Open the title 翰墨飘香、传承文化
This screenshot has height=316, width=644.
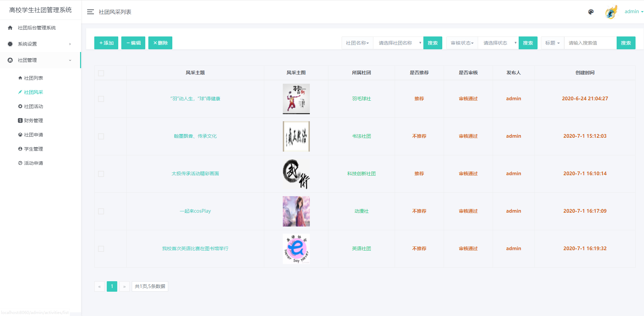pos(195,136)
